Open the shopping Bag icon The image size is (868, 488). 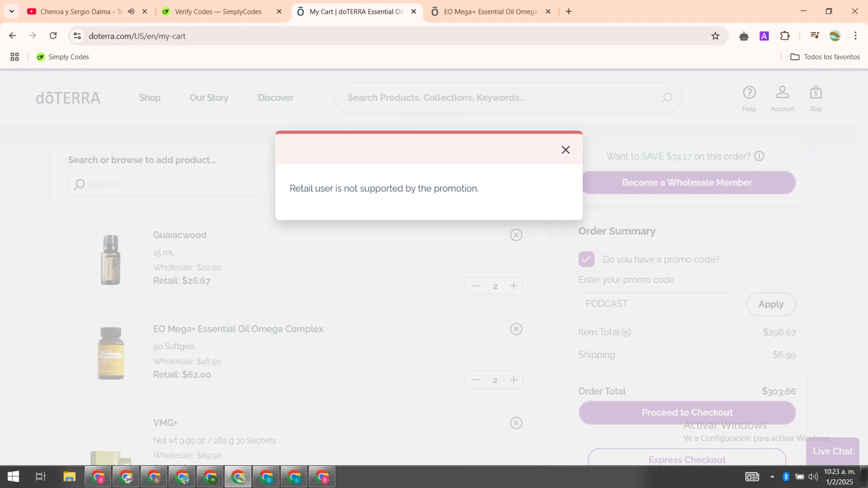point(816,98)
